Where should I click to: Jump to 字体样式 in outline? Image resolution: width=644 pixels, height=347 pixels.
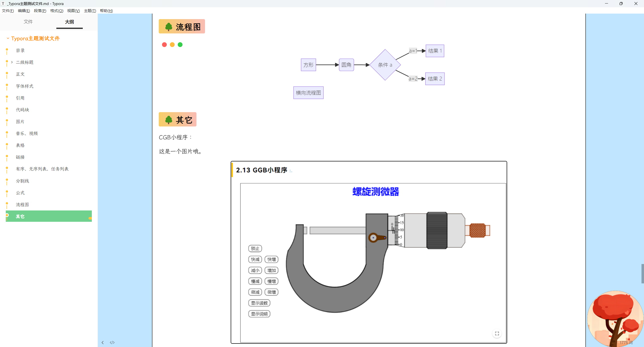(x=25, y=86)
